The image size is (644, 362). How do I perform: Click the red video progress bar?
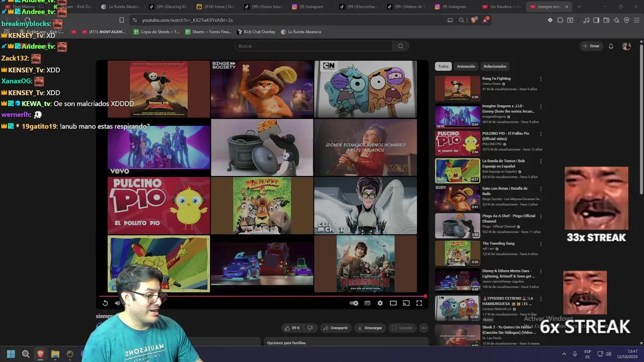pos(262,296)
